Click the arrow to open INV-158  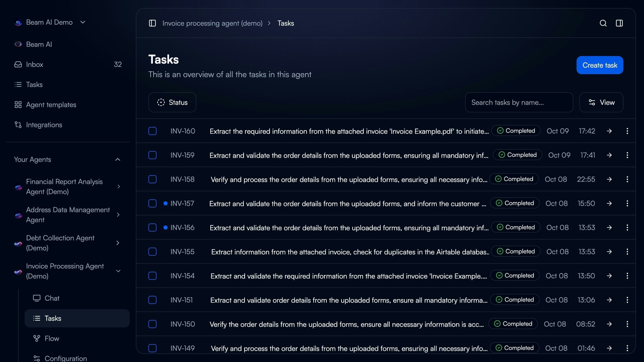[609, 179]
